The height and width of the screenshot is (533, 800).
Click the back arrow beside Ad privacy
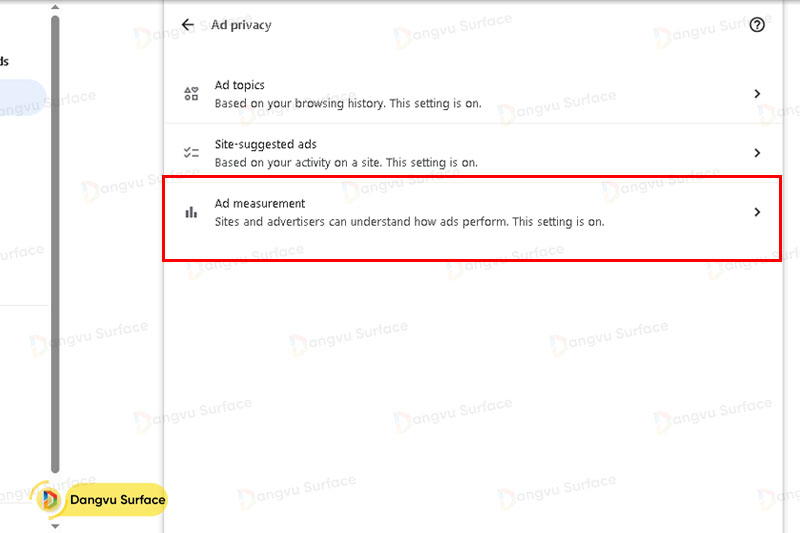(188, 25)
